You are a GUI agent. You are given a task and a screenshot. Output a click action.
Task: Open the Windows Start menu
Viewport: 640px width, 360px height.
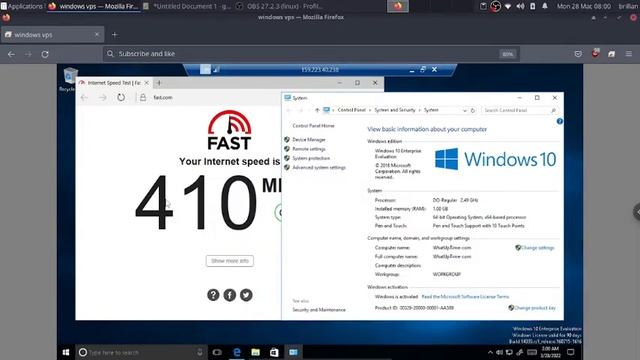[66, 352]
